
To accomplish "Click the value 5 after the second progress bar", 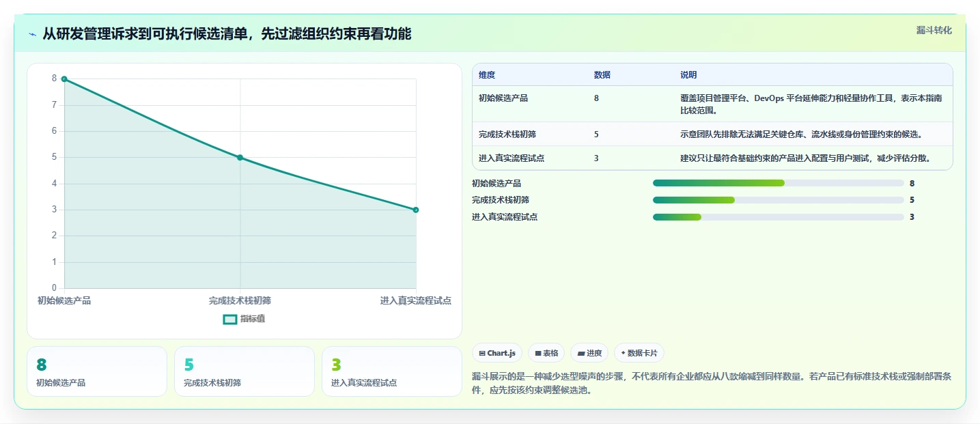I will click(x=912, y=200).
